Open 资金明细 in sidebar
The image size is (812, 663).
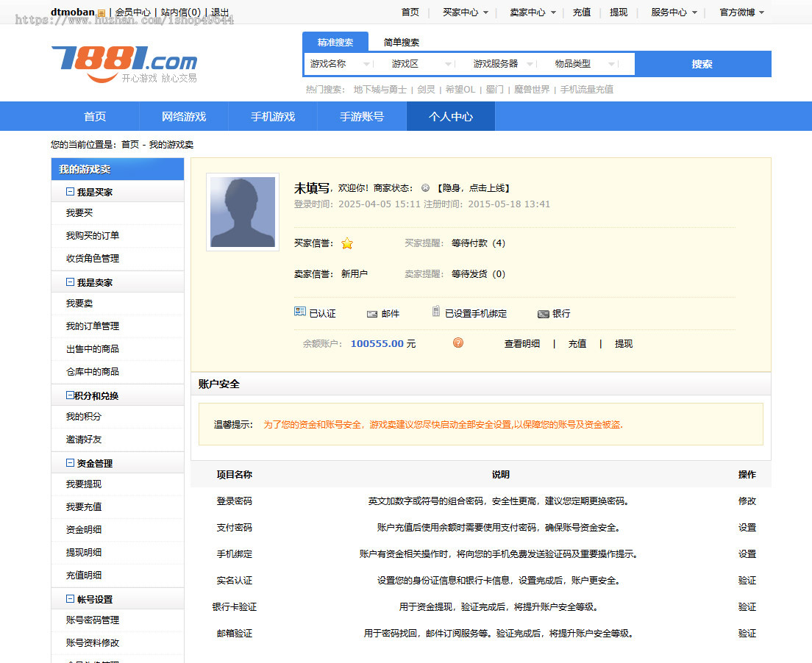pyautogui.click(x=83, y=529)
